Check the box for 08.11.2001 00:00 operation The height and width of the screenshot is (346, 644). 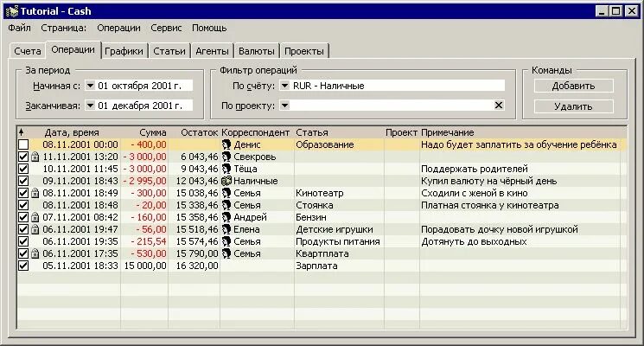[23, 144]
